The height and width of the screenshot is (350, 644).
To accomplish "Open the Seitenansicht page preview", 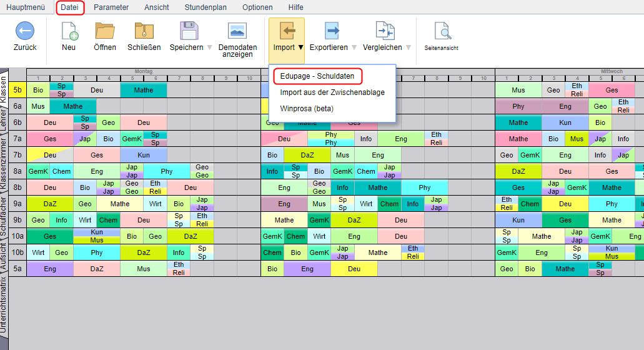I will point(442,31).
